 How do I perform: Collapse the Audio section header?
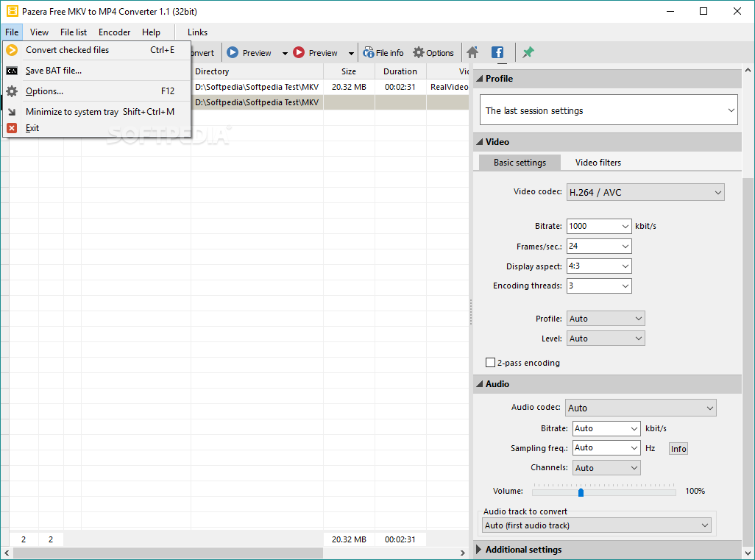coord(607,384)
